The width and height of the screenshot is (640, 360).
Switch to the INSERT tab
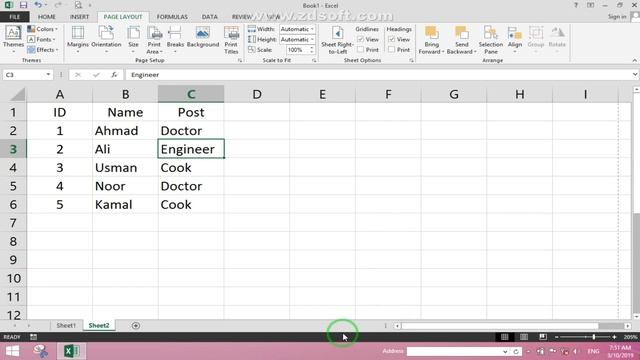coord(79,17)
